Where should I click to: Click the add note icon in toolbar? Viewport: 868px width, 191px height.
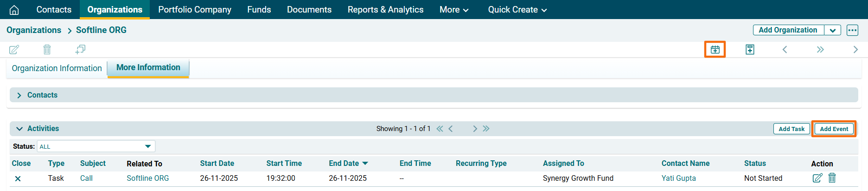(x=750, y=49)
